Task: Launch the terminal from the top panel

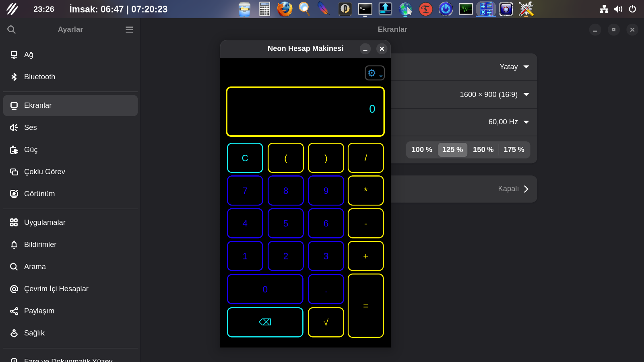Action: tap(365, 9)
